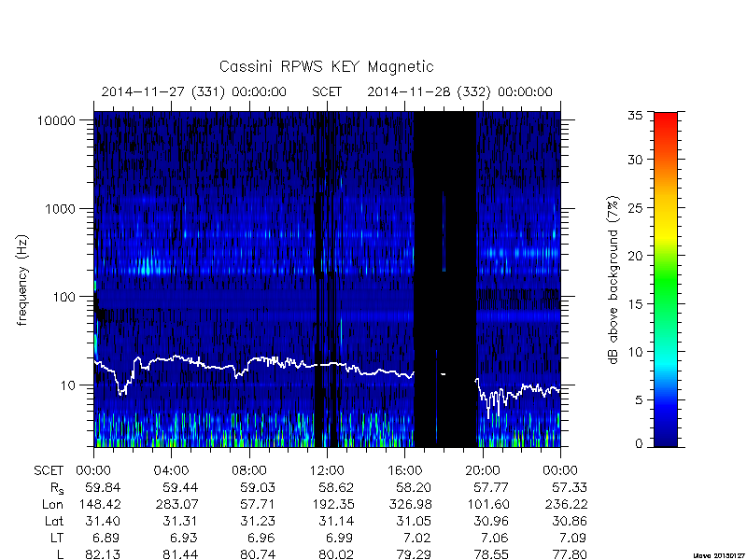Select the Lon value 326.98
This screenshot has width=747, height=560.
coord(409,504)
